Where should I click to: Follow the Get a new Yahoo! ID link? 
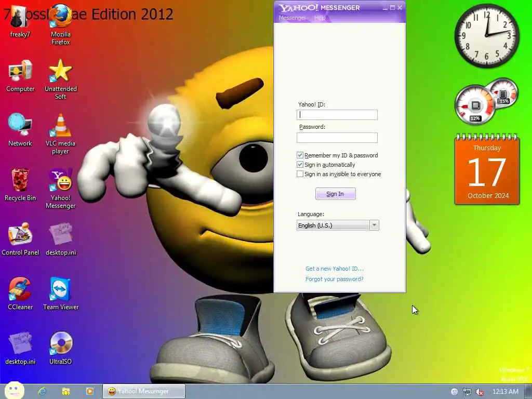pyautogui.click(x=335, y=269)
